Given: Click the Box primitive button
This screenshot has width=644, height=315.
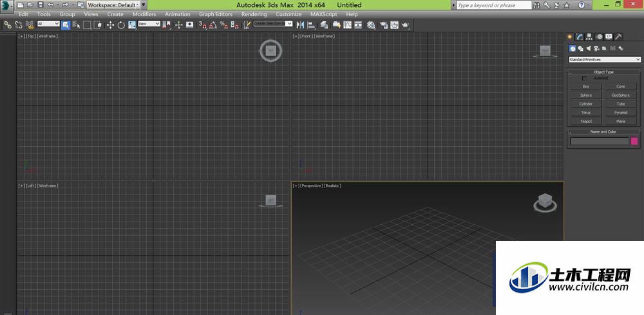Looking at the screenshot, I should 586,86.
